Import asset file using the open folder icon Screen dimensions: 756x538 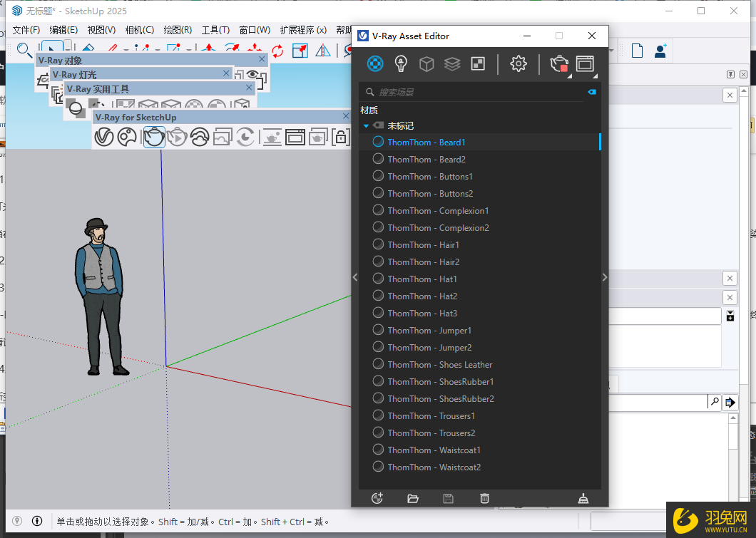coord(413,499)
